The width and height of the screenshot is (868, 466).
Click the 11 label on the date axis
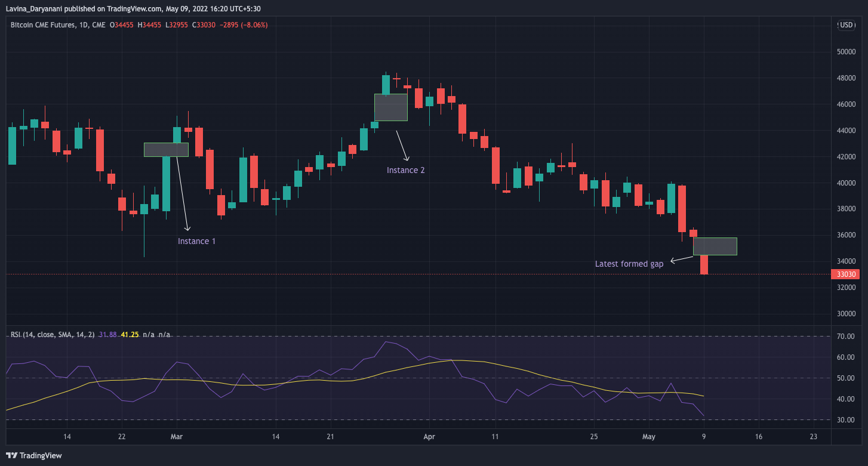(x=495, y=437)
